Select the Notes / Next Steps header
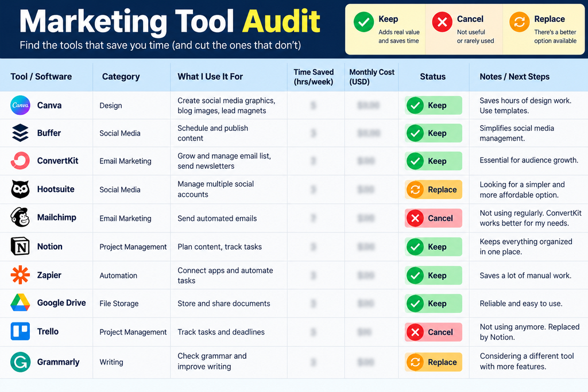 (514, 76)
